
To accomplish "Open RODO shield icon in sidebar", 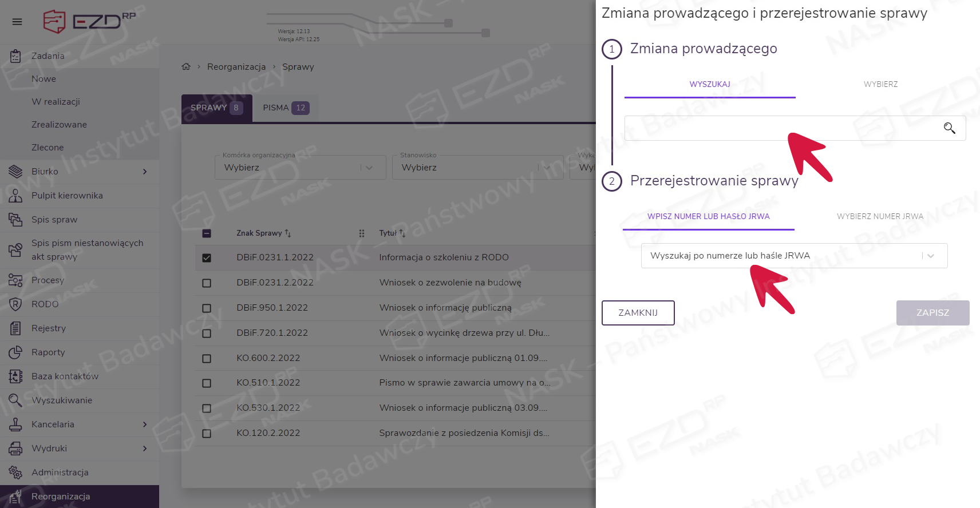I will pyautogui.click(x=15, y=304).
